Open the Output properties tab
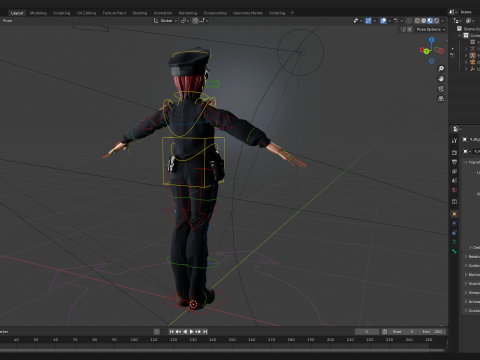480x360 pixels. point(454,162)
